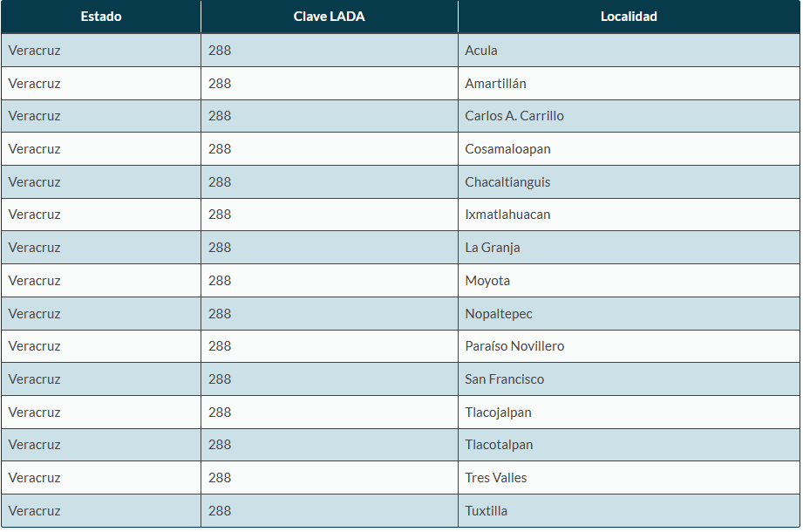Select the "Localidad" column header
Viewport: 803px width, 532px height.
tap(629, 17)
